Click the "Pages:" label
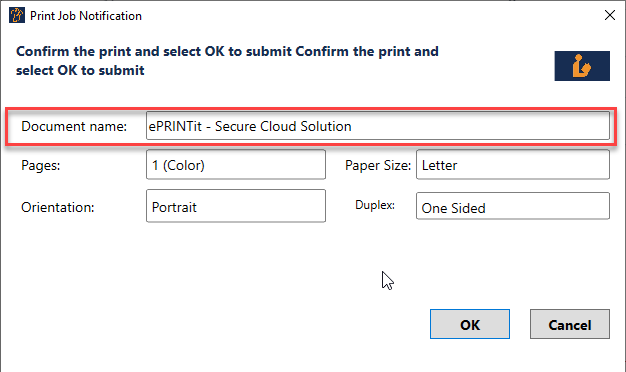 click(x=41, y=165)
